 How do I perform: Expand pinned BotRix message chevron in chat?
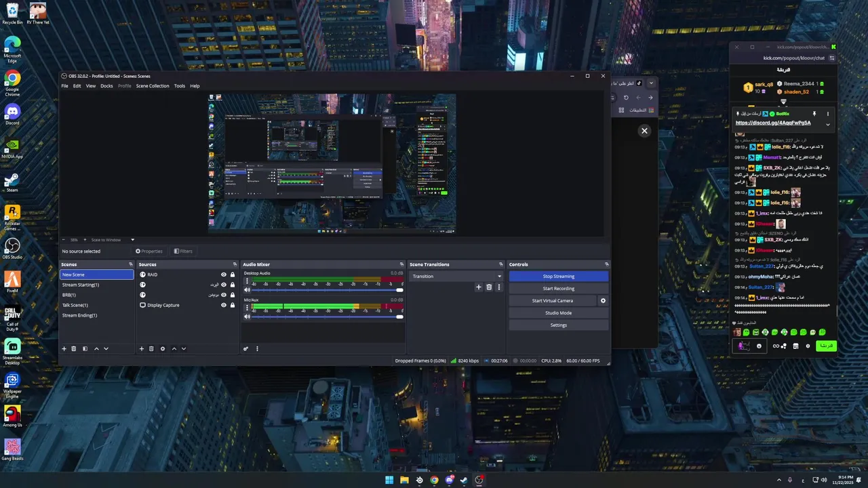tap(827, 124)
